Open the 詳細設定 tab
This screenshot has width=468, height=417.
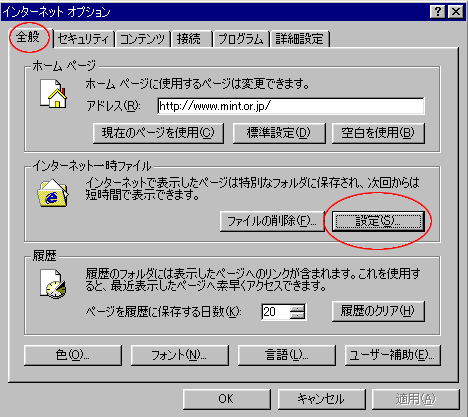point(300,39)
